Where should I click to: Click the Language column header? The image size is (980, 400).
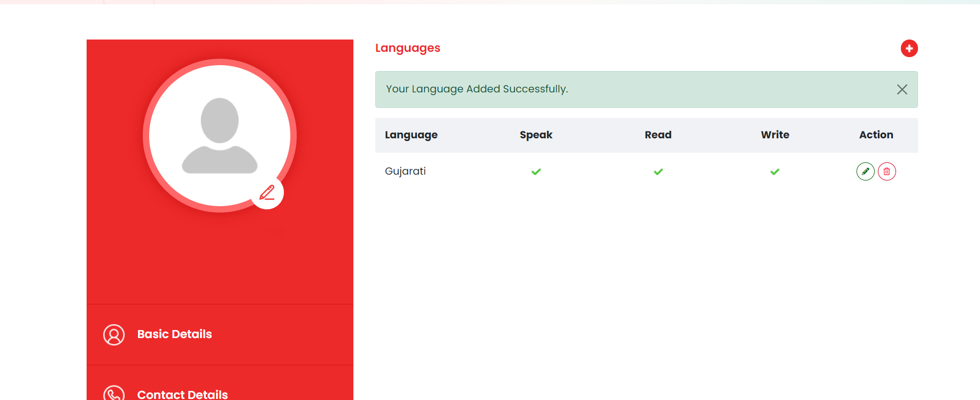411,135
